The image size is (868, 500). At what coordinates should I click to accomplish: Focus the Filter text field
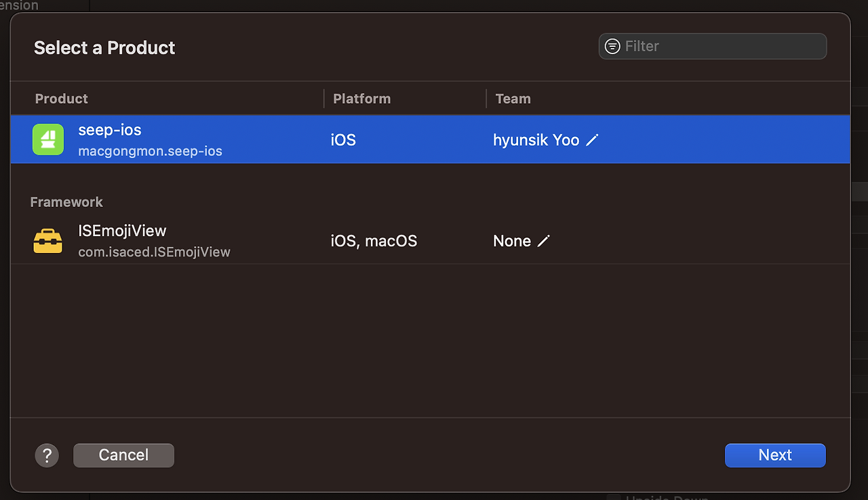click(722, 46)
